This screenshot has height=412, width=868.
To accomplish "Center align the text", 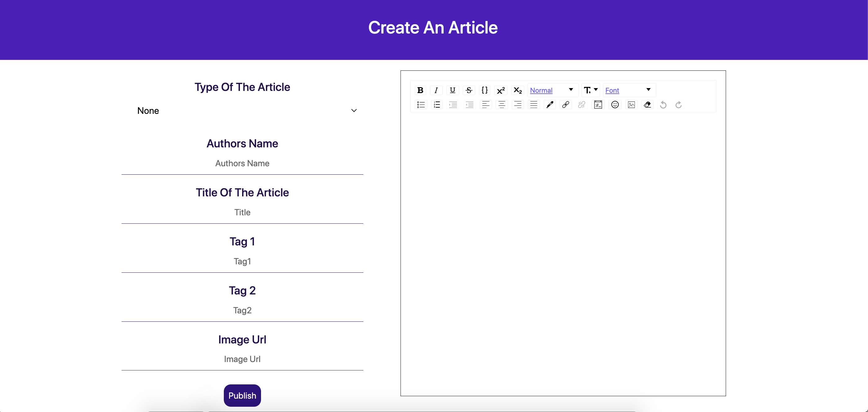I will click(x=502, y=105).
